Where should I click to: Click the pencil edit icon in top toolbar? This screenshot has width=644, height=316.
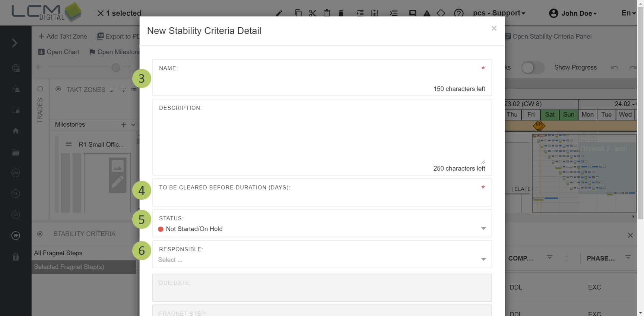(x=279, y=13)
